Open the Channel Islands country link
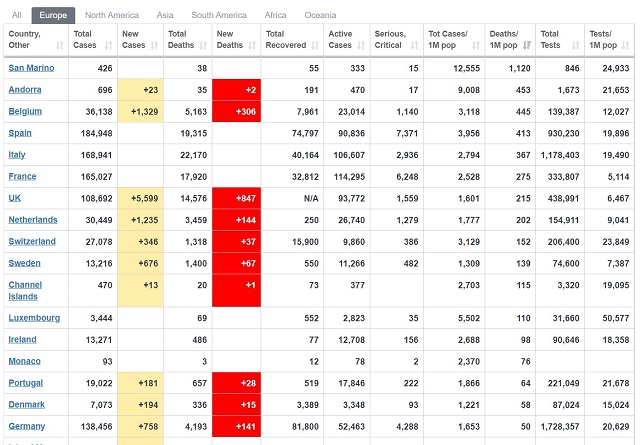 (x=27, y=290)
